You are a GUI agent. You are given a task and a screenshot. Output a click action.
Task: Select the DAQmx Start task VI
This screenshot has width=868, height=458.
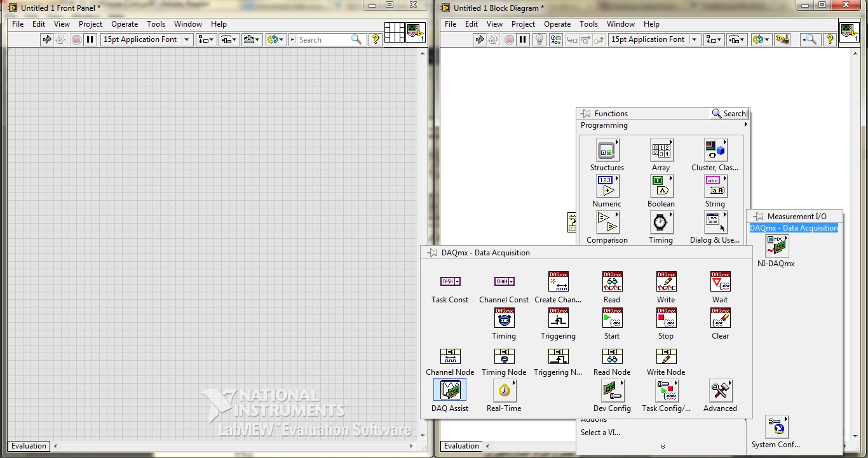tap(612, 318)
